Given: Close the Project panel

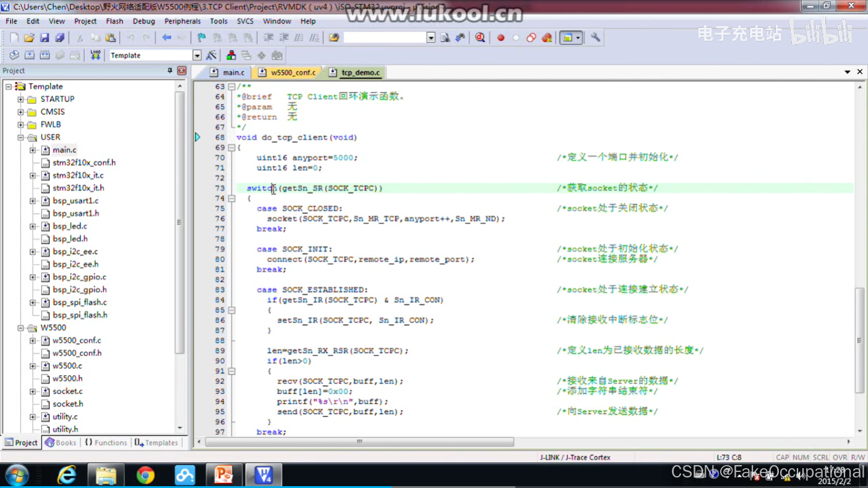Looking at the screenshot, I should [182, 71].
